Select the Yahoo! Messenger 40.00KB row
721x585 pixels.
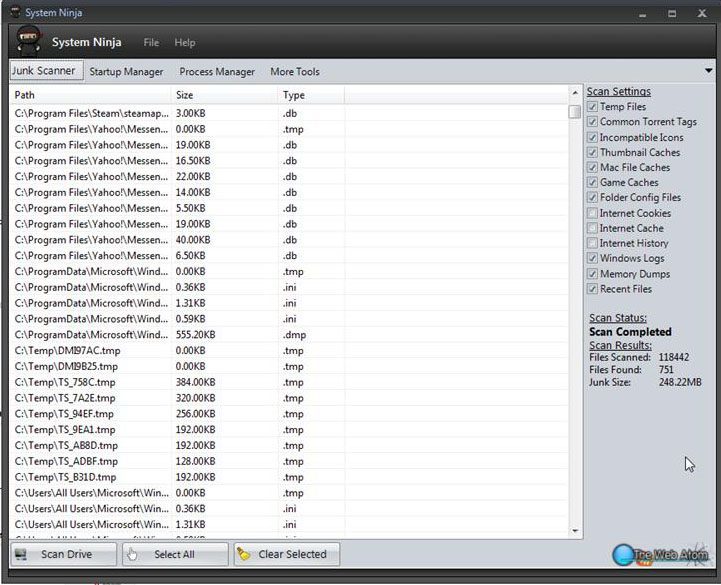289,240
